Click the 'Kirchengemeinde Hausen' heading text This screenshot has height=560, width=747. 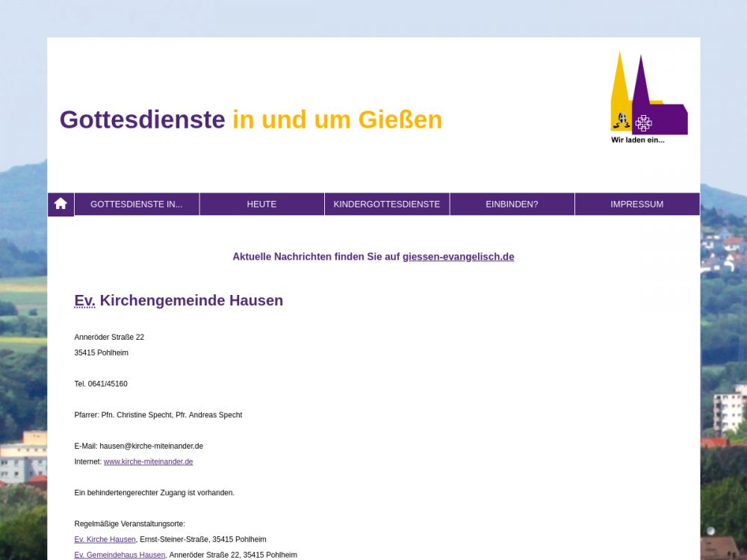pyautogui.click(x=191, y=301)
